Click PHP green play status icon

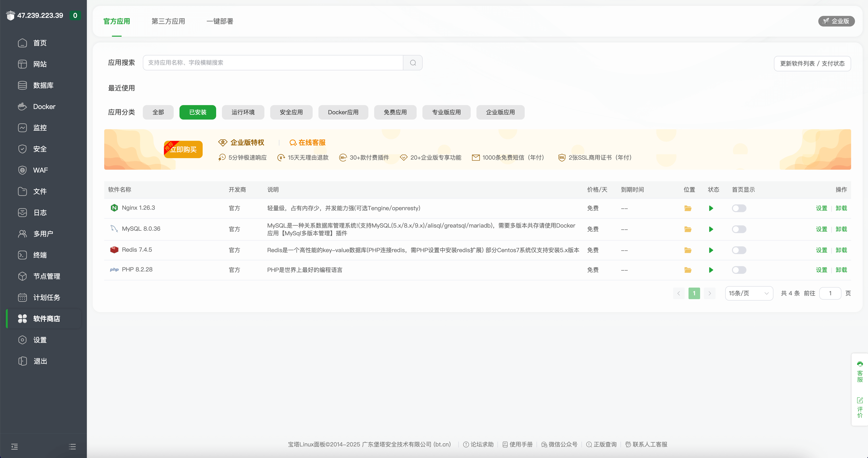(711, 270)
